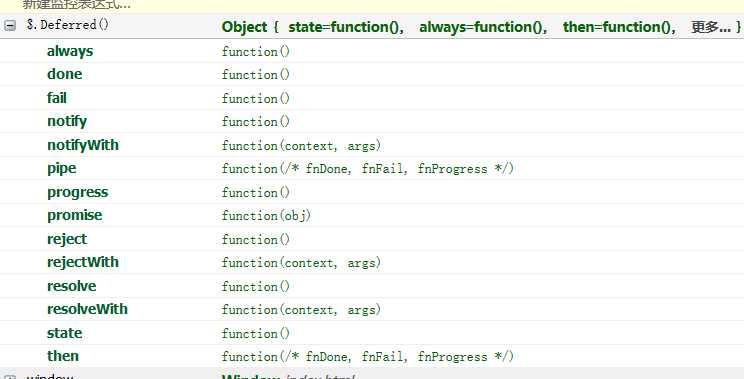This screenshot has width=744, height=379.
Task: Collapse the $.Deferred() watch expression
Action: (10, 26)
